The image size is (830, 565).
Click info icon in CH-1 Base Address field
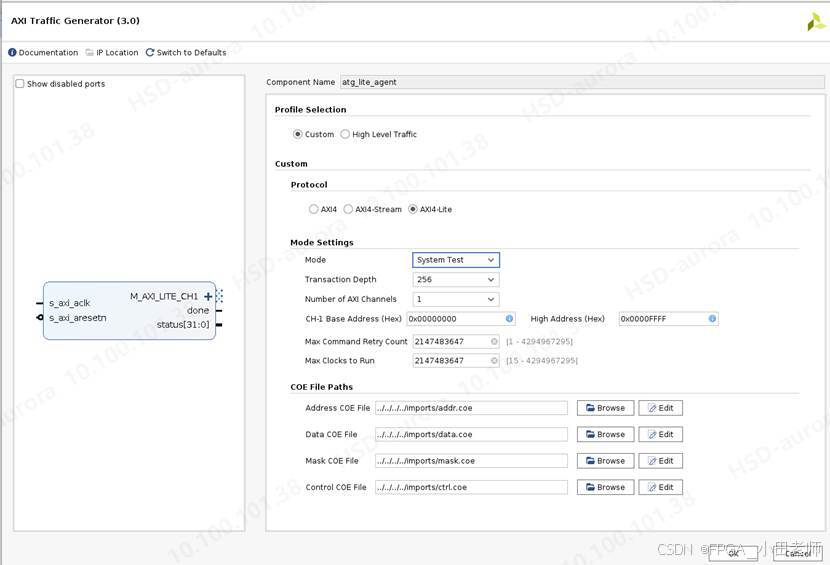[x=509, y=319]
